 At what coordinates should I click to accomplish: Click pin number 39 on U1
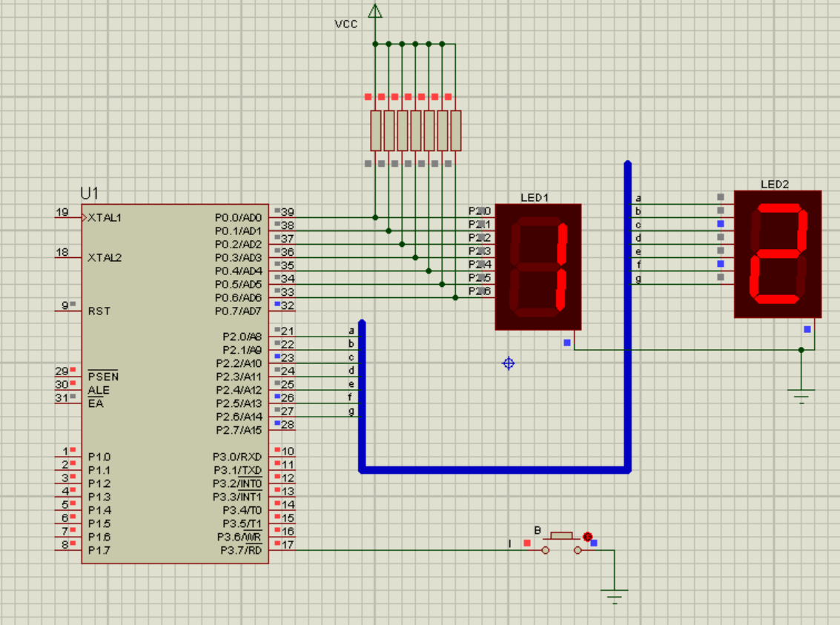288,212
